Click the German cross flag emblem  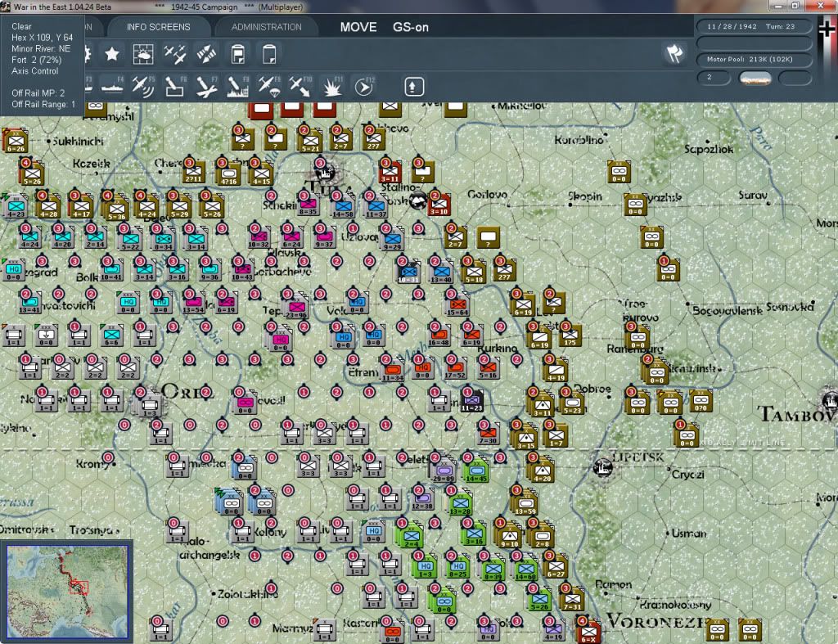pyautogui.click(x=827, y=29)
